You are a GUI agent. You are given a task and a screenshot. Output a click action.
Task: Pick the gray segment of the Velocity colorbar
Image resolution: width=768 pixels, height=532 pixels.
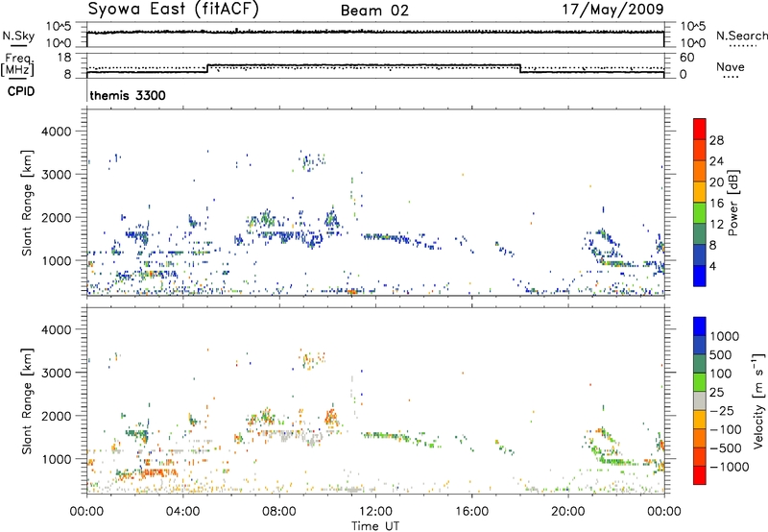click(700, 400)
